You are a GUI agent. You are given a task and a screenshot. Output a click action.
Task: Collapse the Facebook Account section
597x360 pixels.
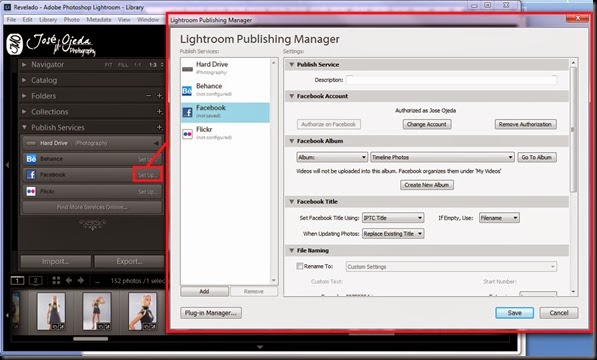(x=292, y=96)
